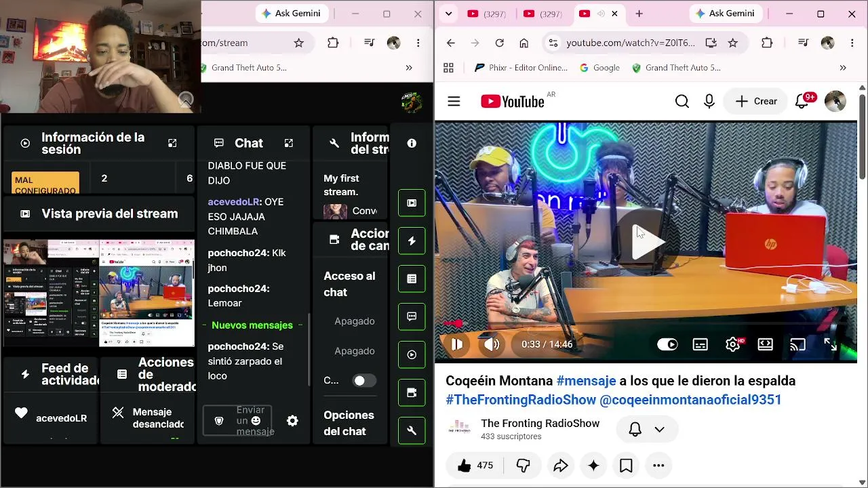Click the chat bubble icon in Twitch sidebar
The image size is (868, 488).
click(412, 317)
